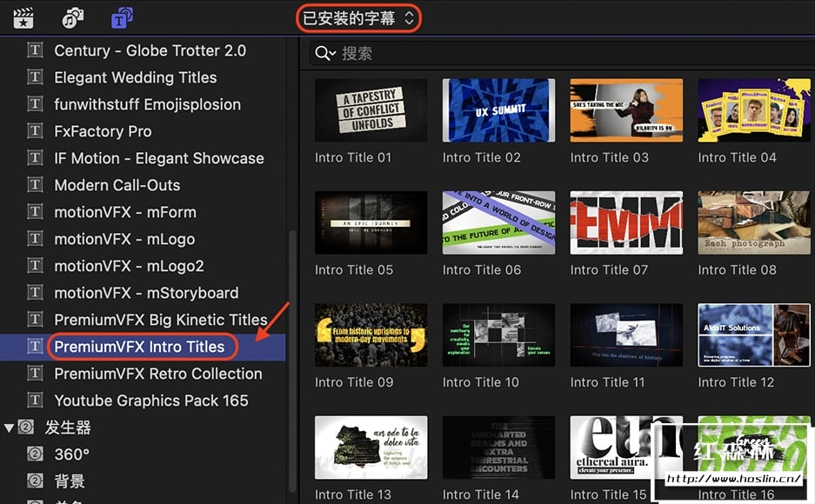Click the T icon beside PremiumVFX Intro Titles
The height and width of the screenshot is (504, 815).
click(35, 346)
